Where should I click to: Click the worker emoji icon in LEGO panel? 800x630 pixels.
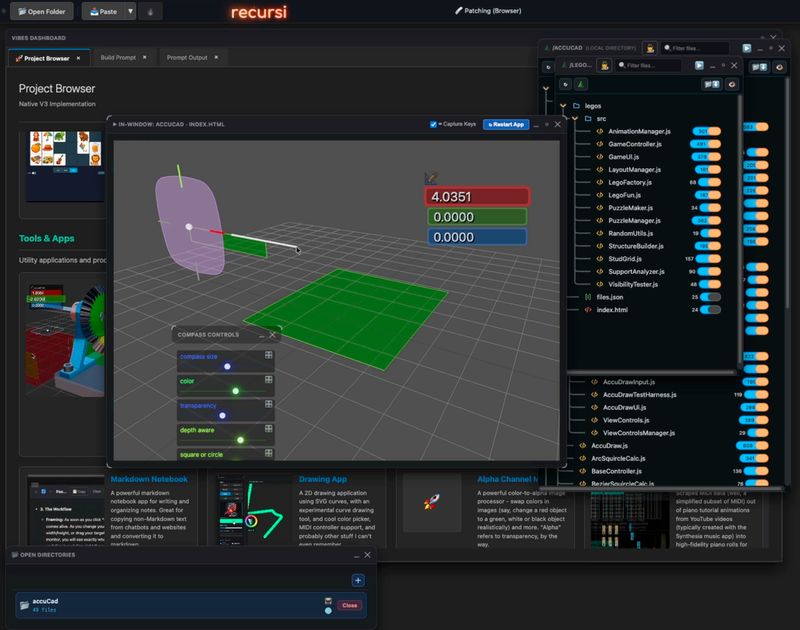(605, 65)
